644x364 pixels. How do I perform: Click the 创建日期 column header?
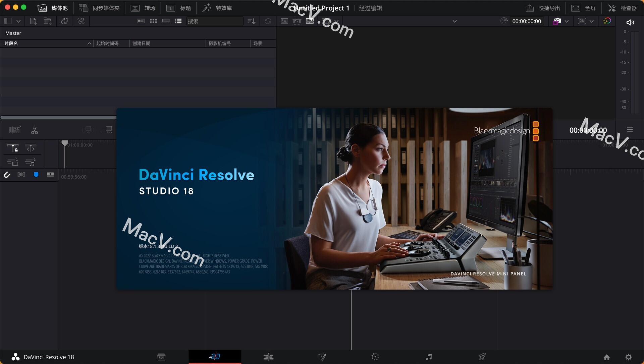pyautogui.click(x=168, y=43)
